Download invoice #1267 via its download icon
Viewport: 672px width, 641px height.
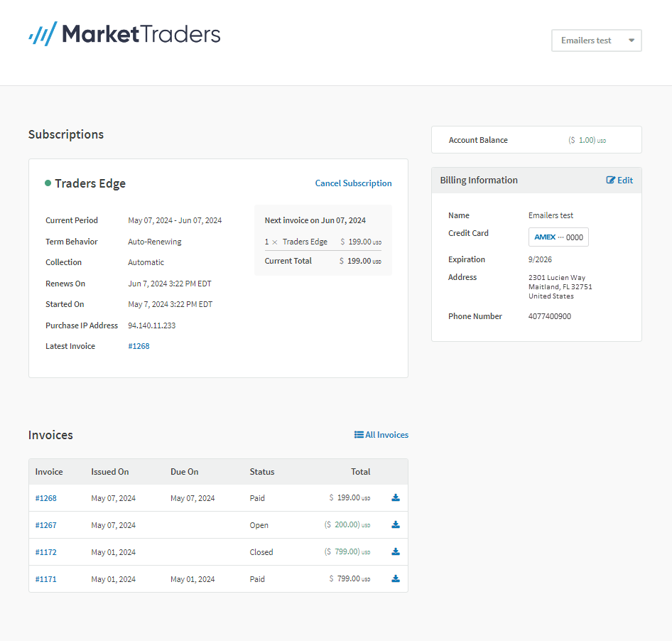click(x=396, y=524)
